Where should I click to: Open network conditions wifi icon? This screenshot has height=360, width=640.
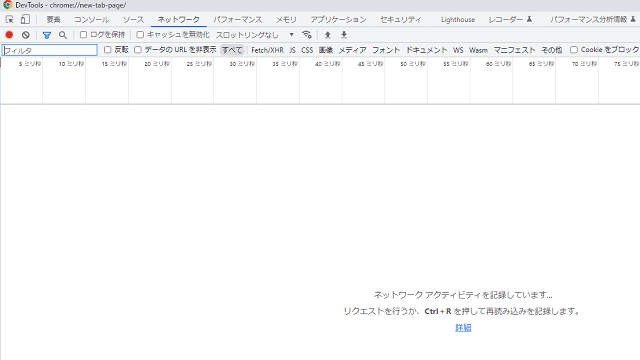307,35
